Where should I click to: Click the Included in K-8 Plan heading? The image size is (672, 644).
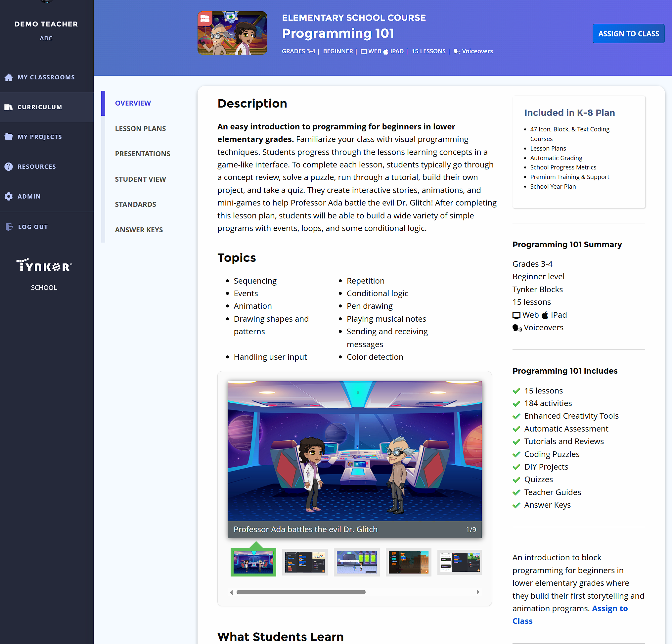569,113
